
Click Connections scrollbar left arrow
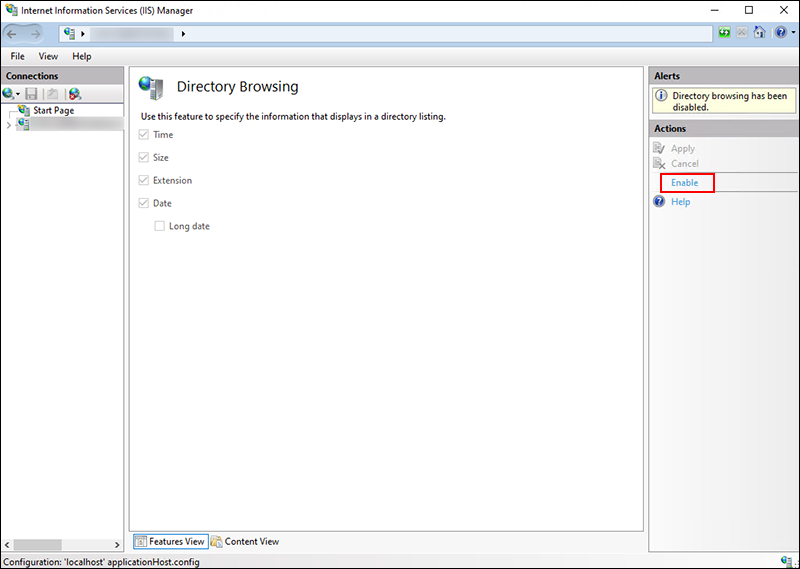7,545
